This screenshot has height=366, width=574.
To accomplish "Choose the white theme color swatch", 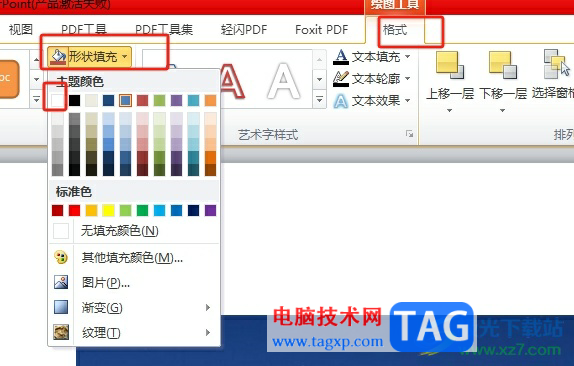I will point(57,100).
